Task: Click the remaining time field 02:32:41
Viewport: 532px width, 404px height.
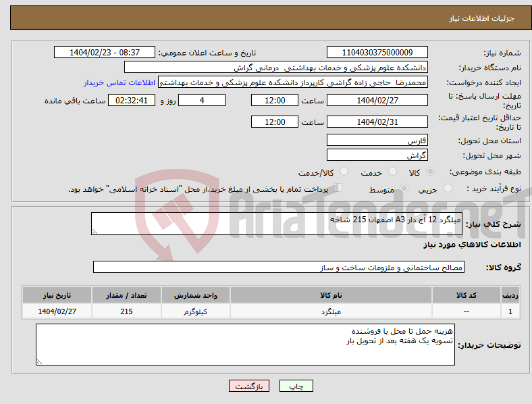Action: tap(132, 101)
